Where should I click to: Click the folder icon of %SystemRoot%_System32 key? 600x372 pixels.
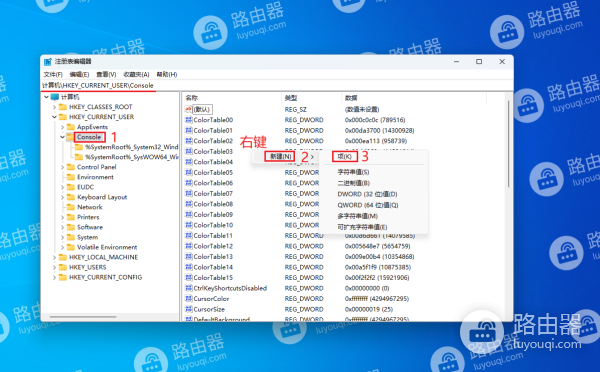tap(79, 147)
